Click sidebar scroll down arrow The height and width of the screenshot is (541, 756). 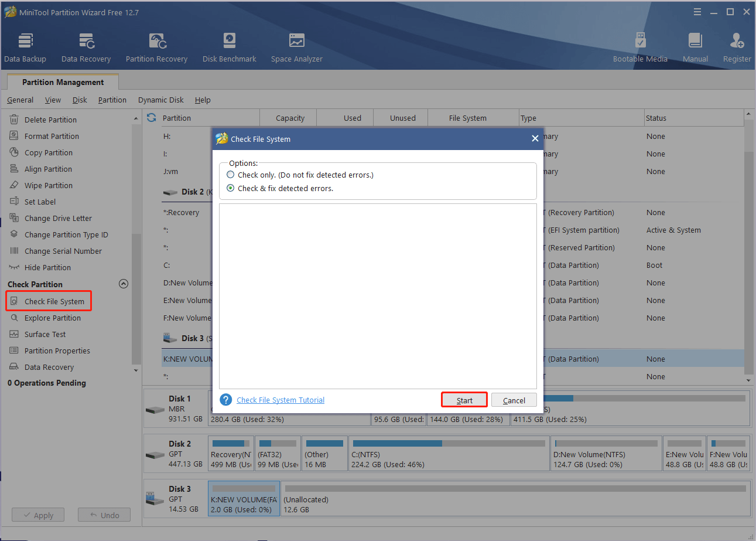(136, 370)
